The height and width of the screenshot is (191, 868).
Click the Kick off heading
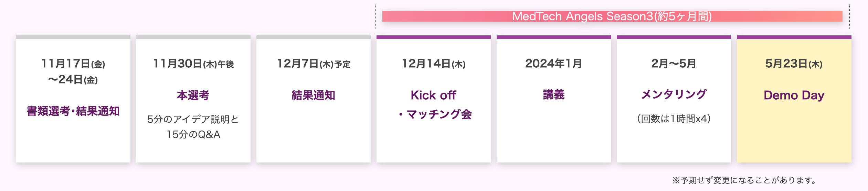(433, 95)
